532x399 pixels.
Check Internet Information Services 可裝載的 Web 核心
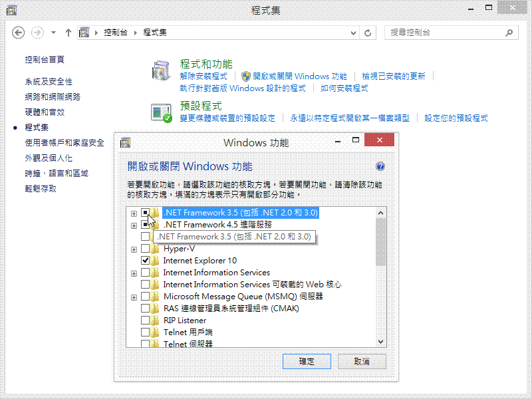coord(145,285)
